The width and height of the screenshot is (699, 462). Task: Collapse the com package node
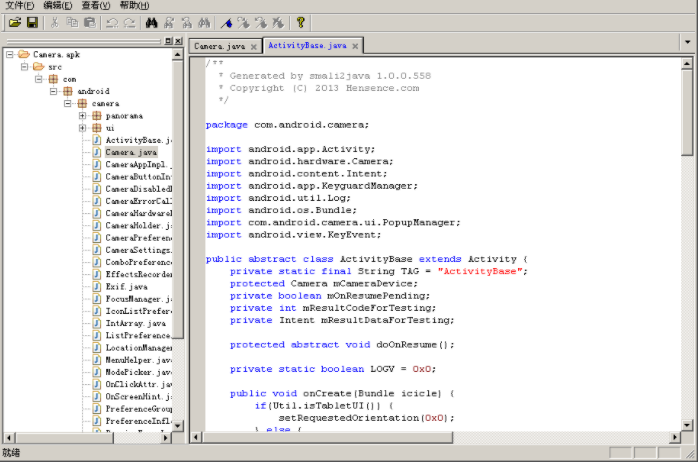(x=39, y=79)
